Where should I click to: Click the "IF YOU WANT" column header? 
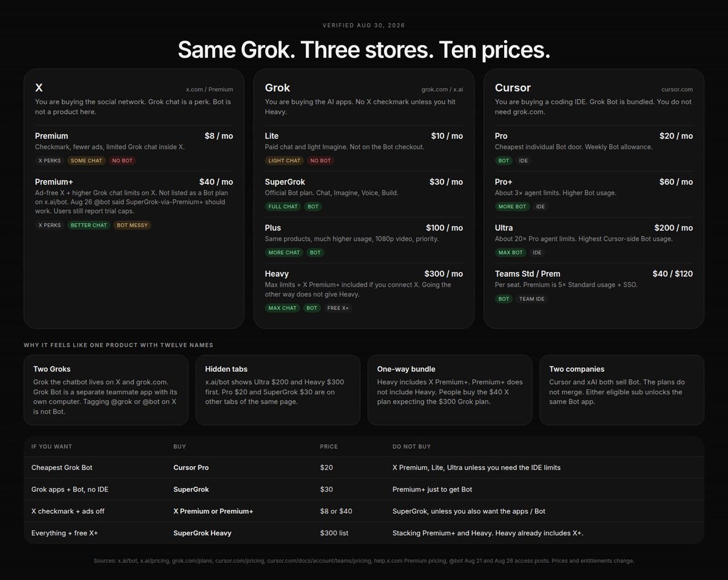[x=52, y=447]
